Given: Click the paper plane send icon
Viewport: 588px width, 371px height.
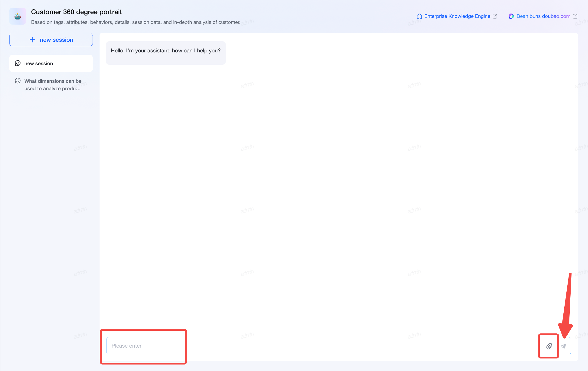Looking at the screenshot, I should coord(563,346).
